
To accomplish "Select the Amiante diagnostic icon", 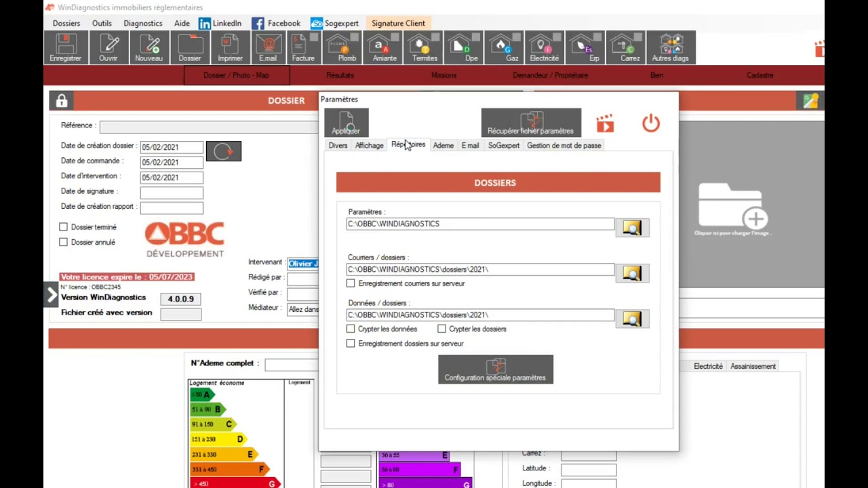I will click(x=384, y=47).
